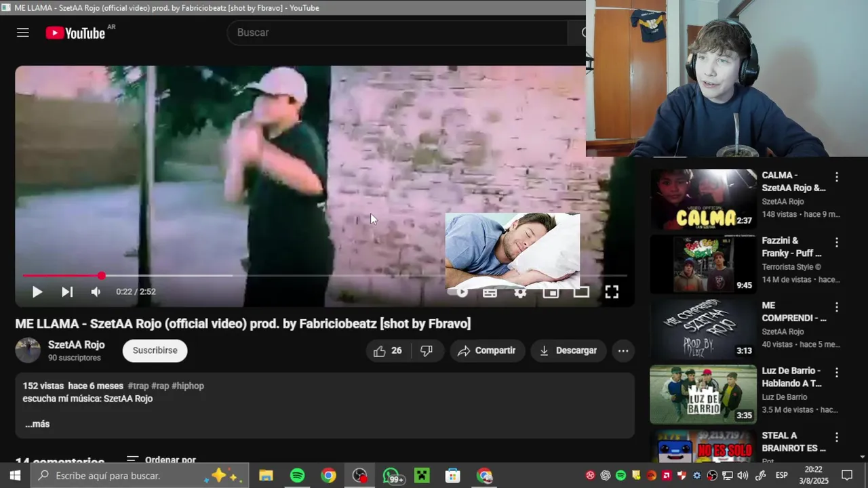Image resolution: width=868 pixels, height=488 pixels.
Task: Download the video using Descargar
Action: [568, 350]
